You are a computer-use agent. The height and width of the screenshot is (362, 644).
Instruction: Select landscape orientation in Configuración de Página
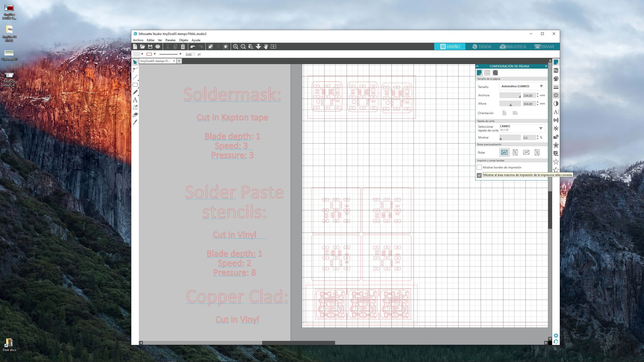coord(515,113)
